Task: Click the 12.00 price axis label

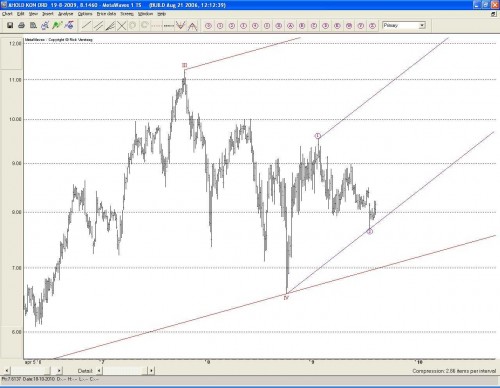Action: click(15, 43)
